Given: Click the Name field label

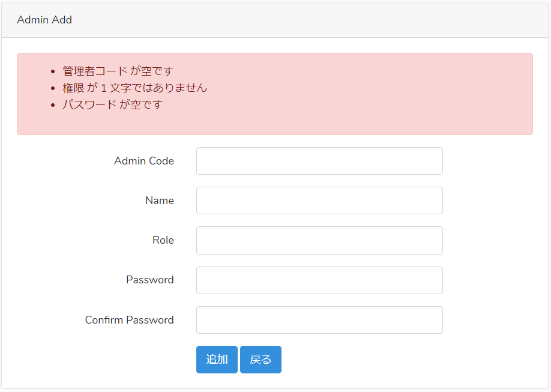Looking at the screenshot, I should point(160,201).
